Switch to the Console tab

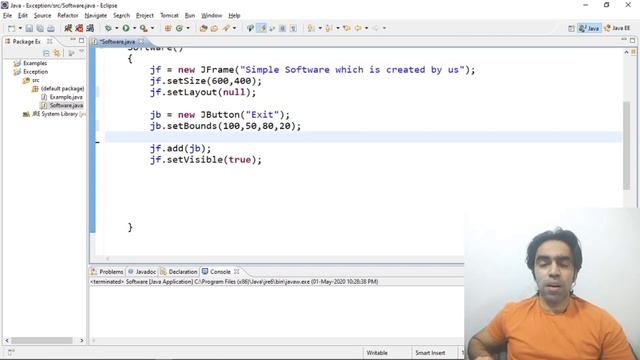[220, 272]
